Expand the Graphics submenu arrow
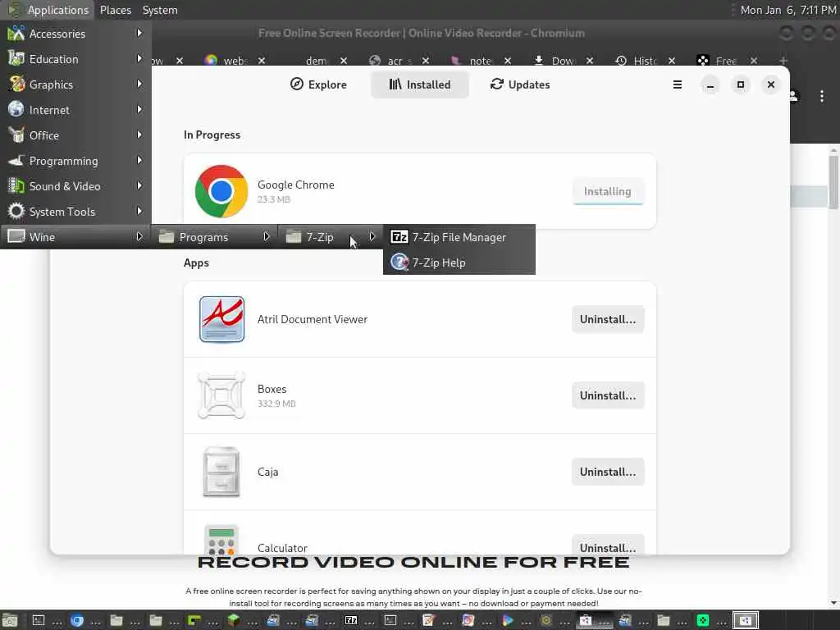 pos(139,84)
